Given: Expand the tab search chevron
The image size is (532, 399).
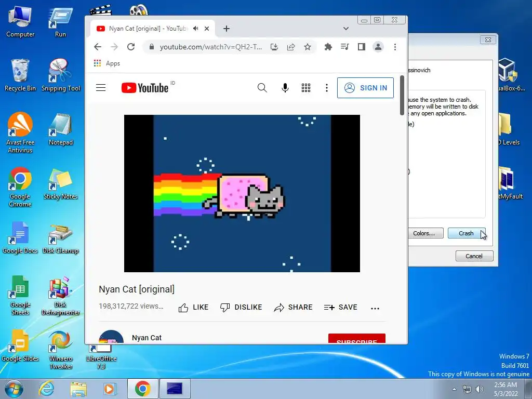Looking at the screenshot, I should pos(345,29).
